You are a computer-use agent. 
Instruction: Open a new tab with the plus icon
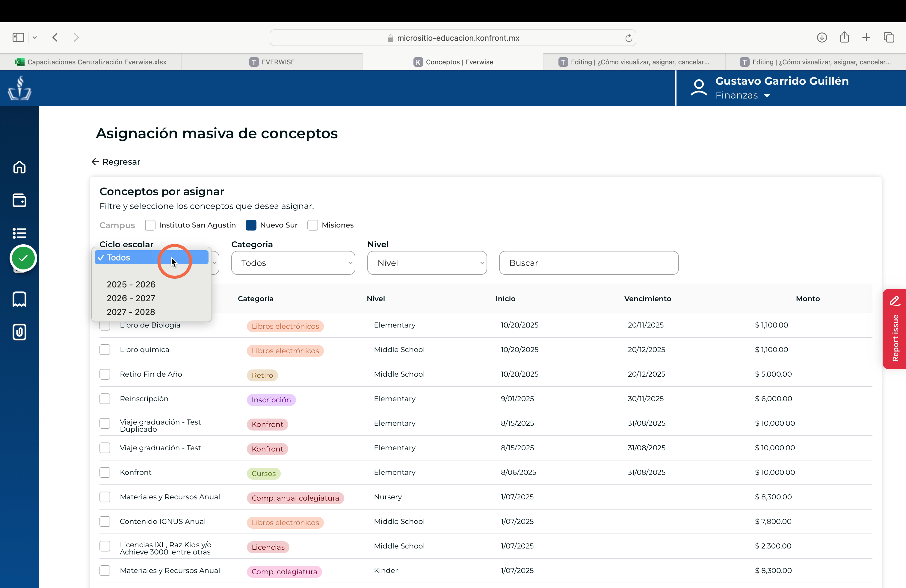866,37
